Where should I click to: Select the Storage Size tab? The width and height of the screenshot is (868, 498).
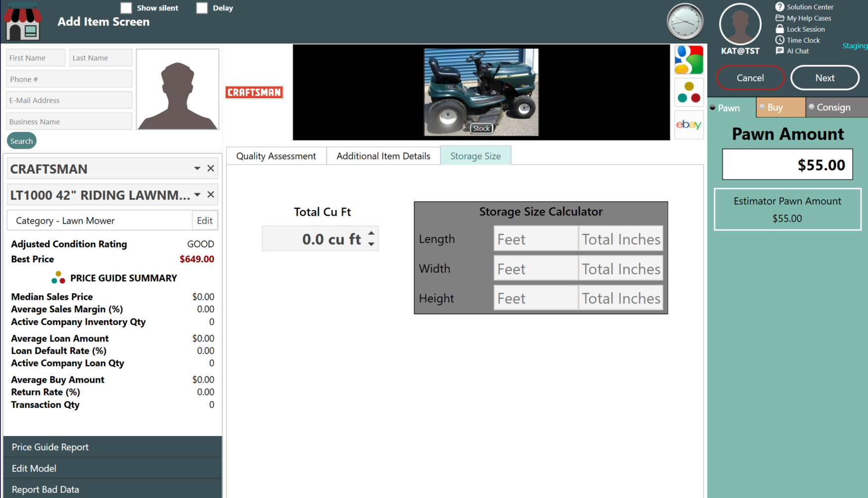point(476,156)
